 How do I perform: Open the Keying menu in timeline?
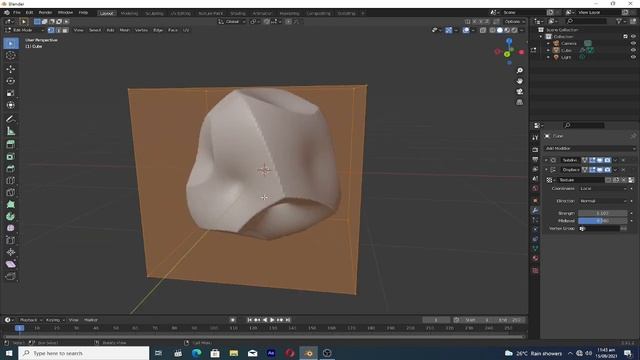[55, 320]
